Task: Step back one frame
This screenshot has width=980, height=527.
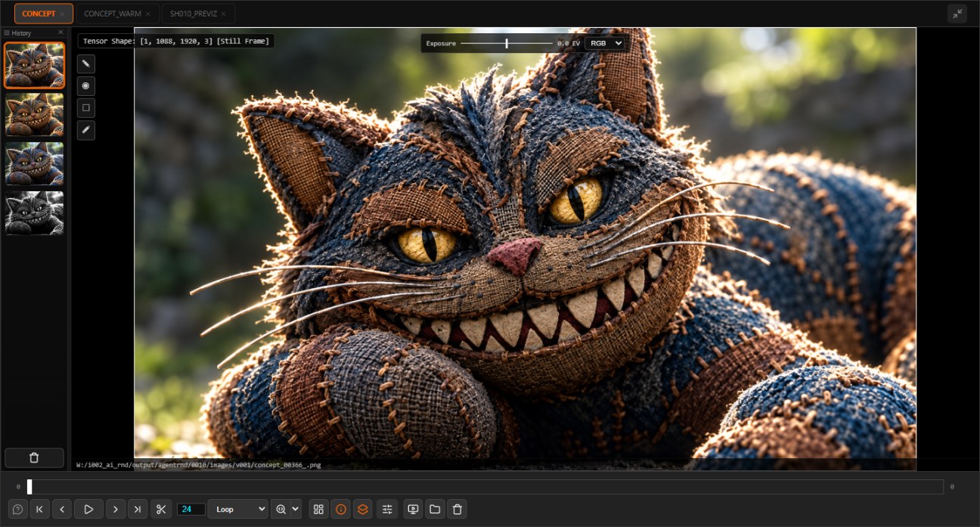Action: pos(62,509)
